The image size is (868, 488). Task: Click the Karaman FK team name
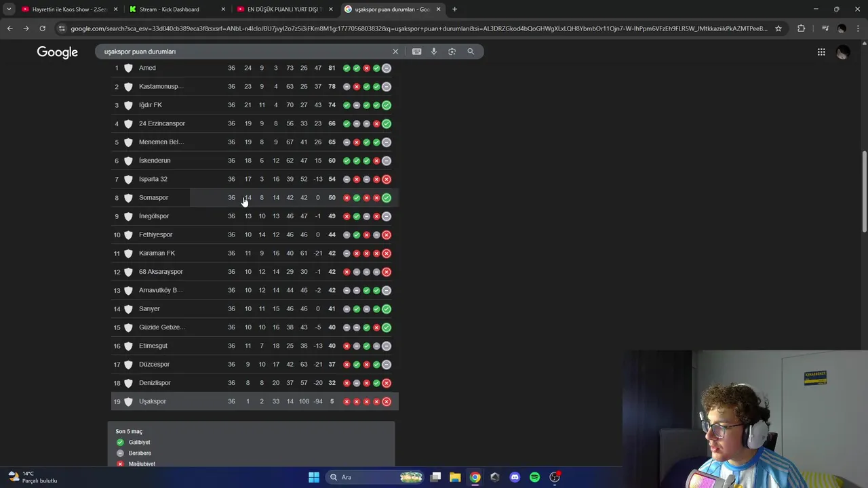point(157,253)
